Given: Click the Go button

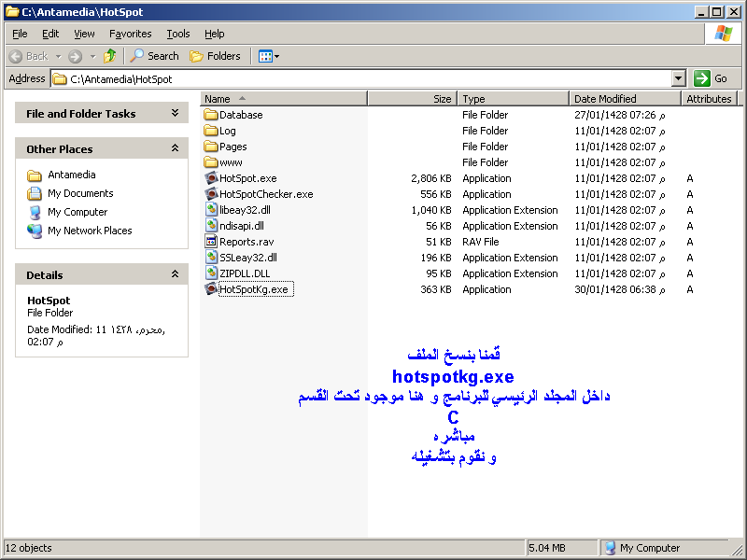Looking at the screenshot, I should point(712,79).
